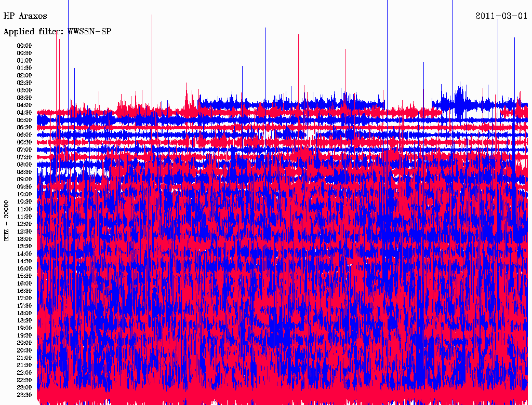Viewport: 532px width, 405px height.
Task: Select the 11:30 time label
Action: tap(24, 217)
